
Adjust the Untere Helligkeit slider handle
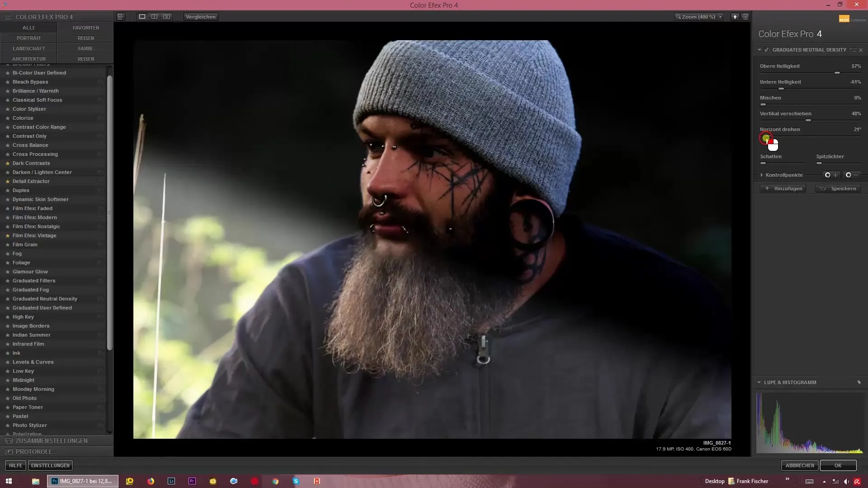(x=781, y=89)
